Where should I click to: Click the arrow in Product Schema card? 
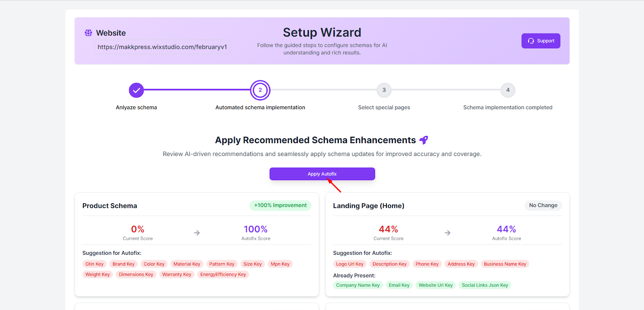click(x=197, y=233)
